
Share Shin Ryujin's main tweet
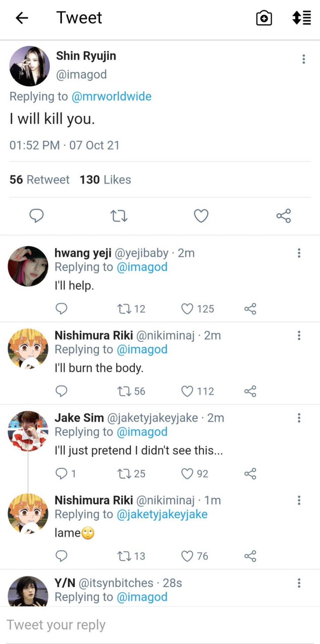coord(283,216)
